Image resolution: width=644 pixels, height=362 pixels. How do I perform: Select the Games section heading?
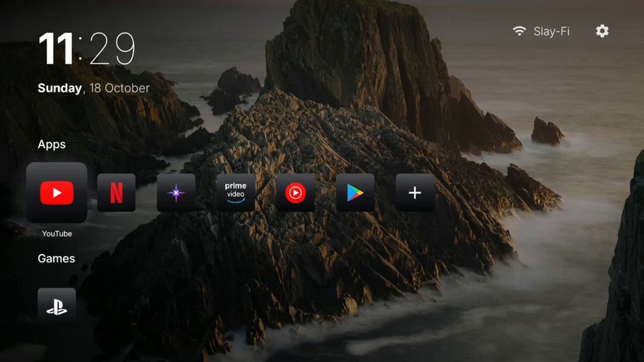[56, 258]
